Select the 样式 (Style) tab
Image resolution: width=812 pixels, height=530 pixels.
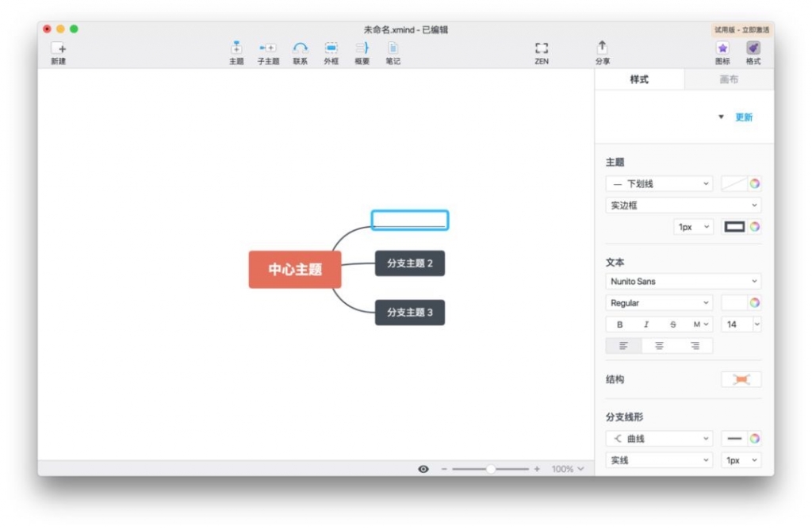(x=639, y=79)
